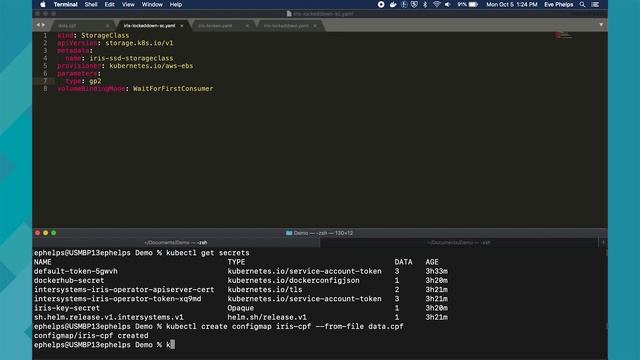Click 'intersystems-iris-operator-token-xq9md' name
The height and width of the screenshot is (360, 640).
[118, 299]
